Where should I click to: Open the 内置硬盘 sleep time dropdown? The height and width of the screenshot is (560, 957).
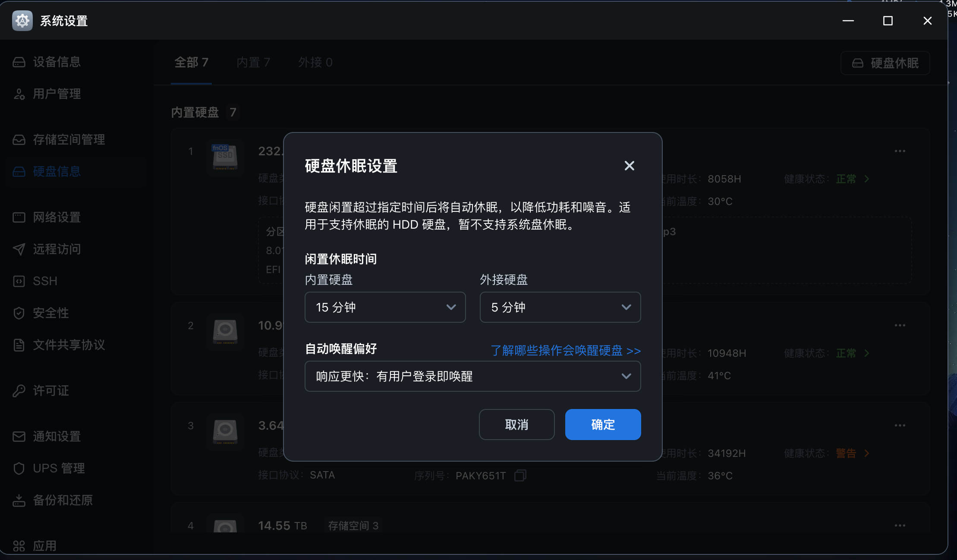385,307
